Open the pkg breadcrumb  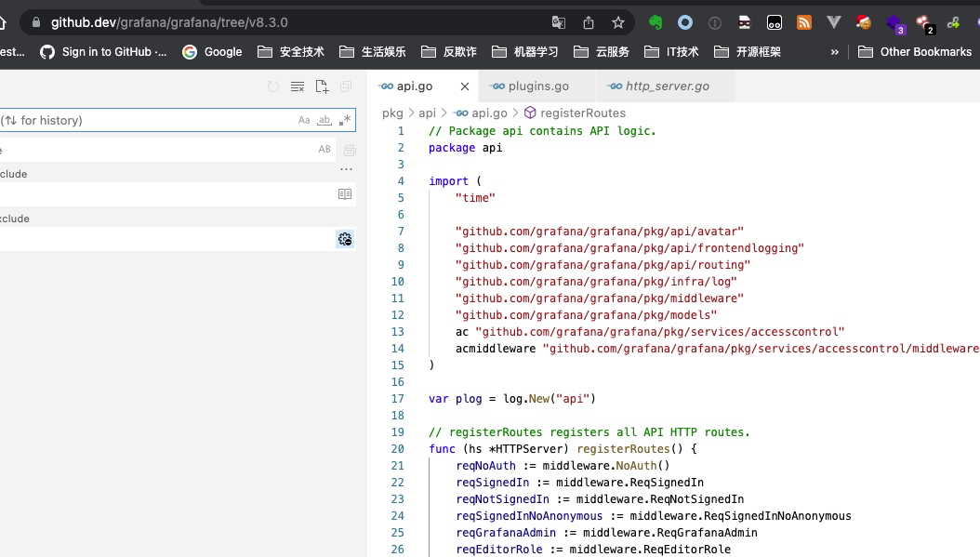392,113
